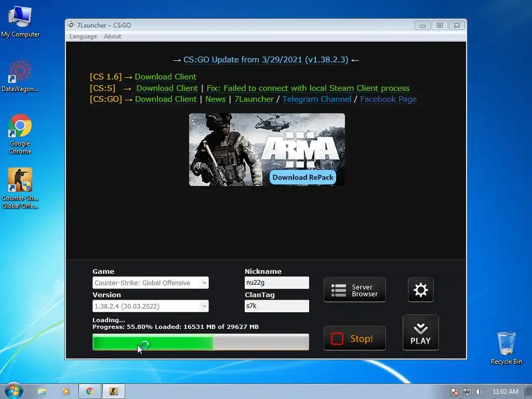Click the 11:02 AM taskbar clock
Image resolution: width=532 pixels, height=399 pixels.
click(x=505, y=392)
